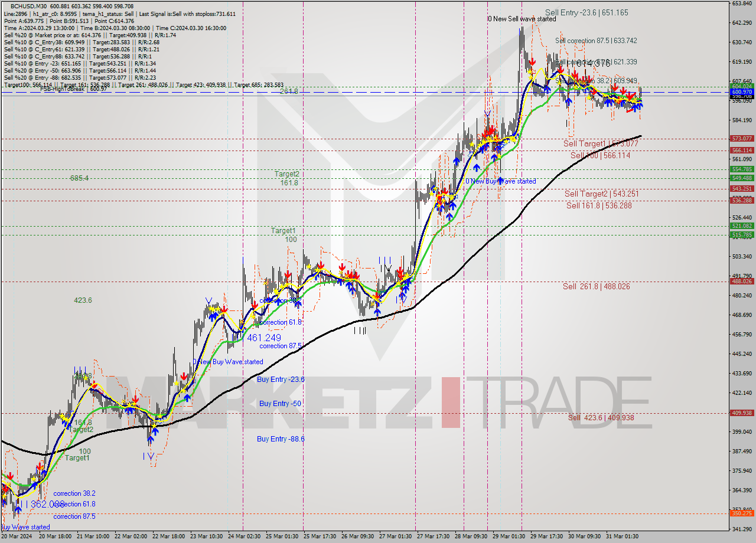The width and height of the screenshot is (756, 543).
Task: Click 387.490 on the price axis
Action: tap(742, 452)
